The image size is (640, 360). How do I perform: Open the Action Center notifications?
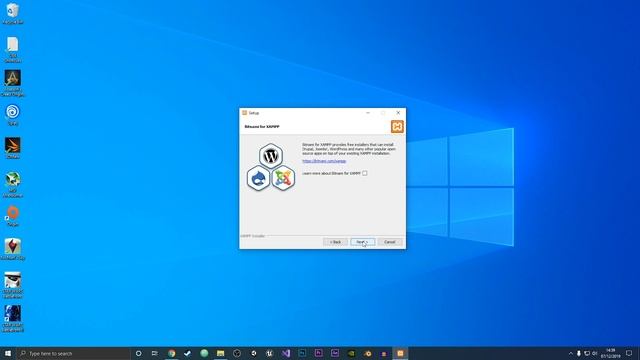629,353
